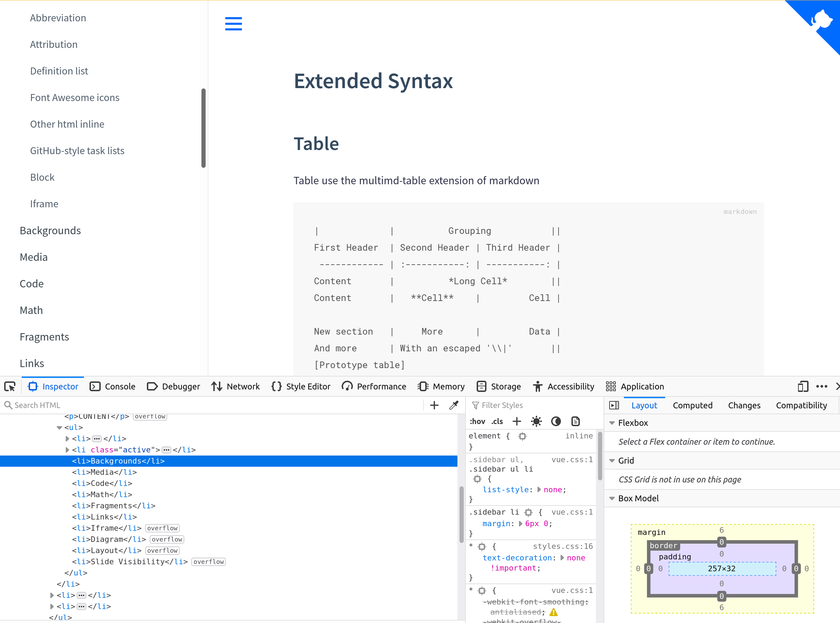Click the hamburger sidebar toggle
The image size is (840, 623).
click(234, 24)
